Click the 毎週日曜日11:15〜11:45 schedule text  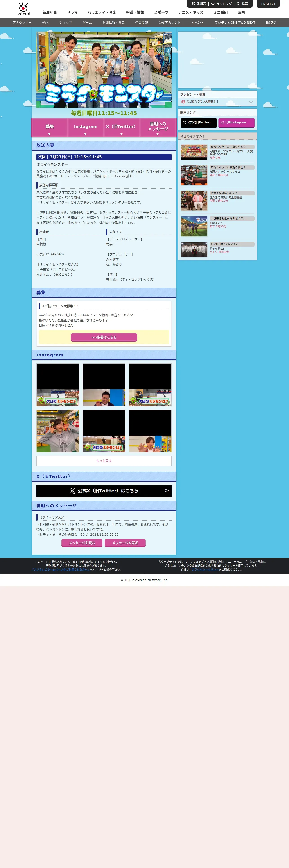[104, 113]
